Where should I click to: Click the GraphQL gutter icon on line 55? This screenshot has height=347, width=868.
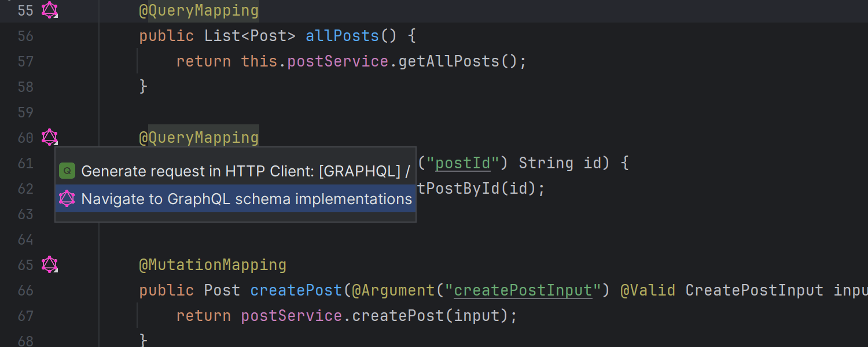coord(50,10)
